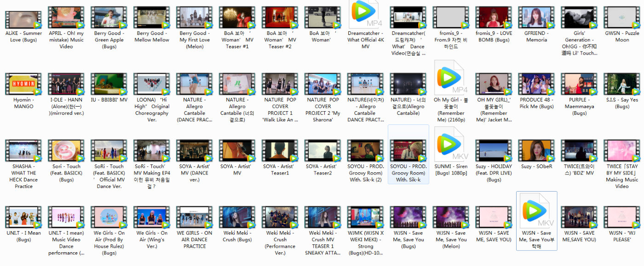Select Berry Good Green Apple video thumbnail
This screenshot has width=644, height=266.
(109, 17)
